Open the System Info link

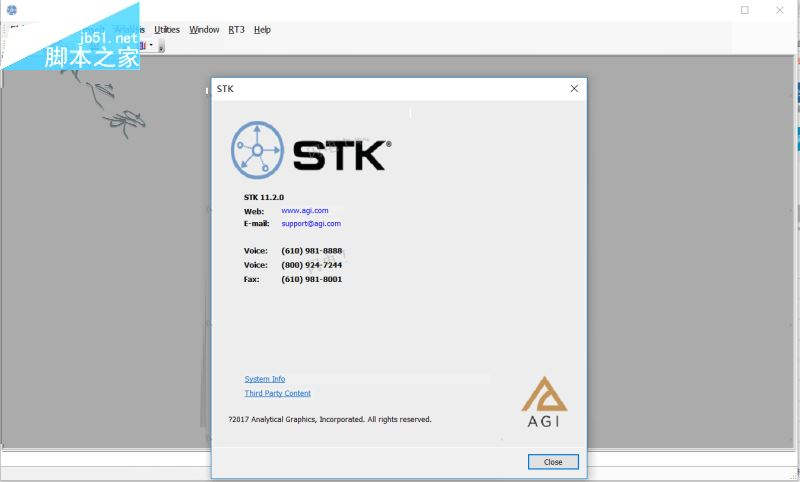[265, 379]
